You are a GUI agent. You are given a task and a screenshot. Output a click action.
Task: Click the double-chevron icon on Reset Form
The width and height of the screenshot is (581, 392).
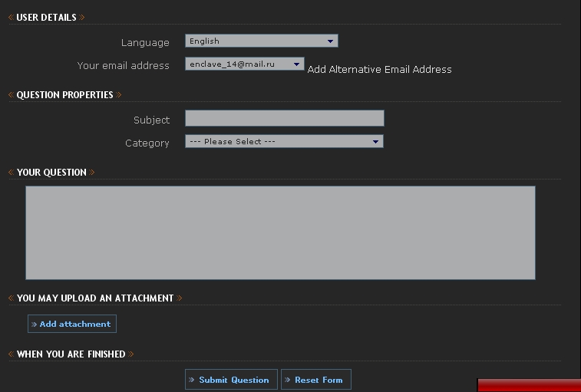pos(287,380)
